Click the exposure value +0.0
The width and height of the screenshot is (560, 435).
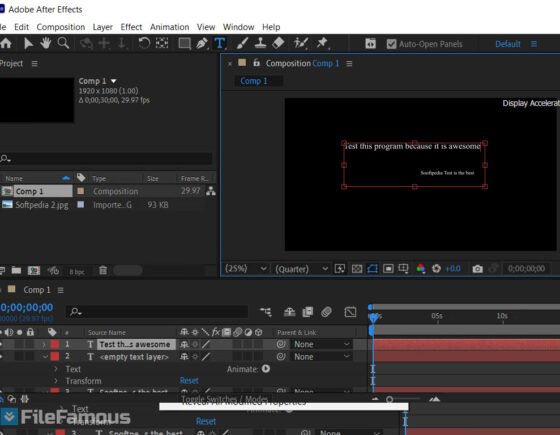pos(453,269)
